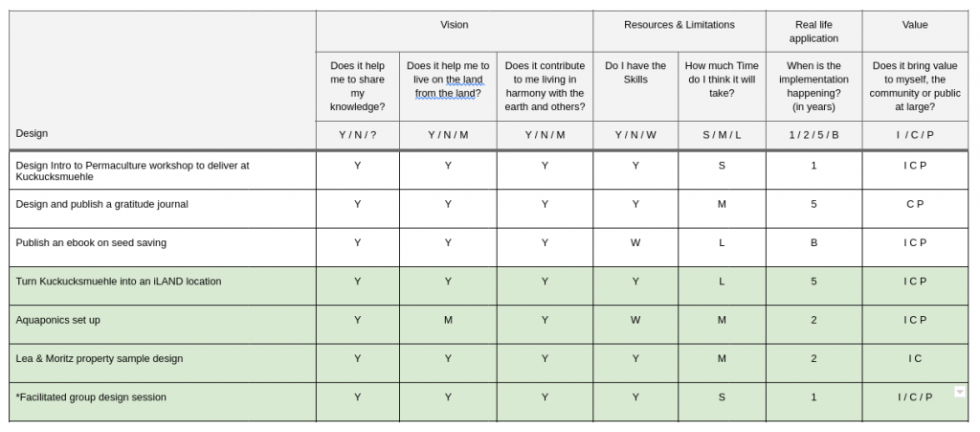Select 'Design and publish a gratitude journal' row
Screen dimensions: 980x432
[x=102, y=204]
